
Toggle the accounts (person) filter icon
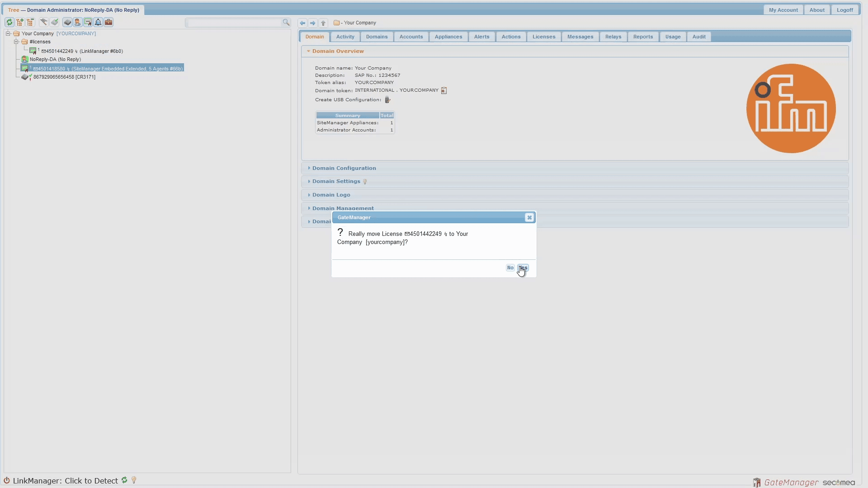tap(77, 22)
